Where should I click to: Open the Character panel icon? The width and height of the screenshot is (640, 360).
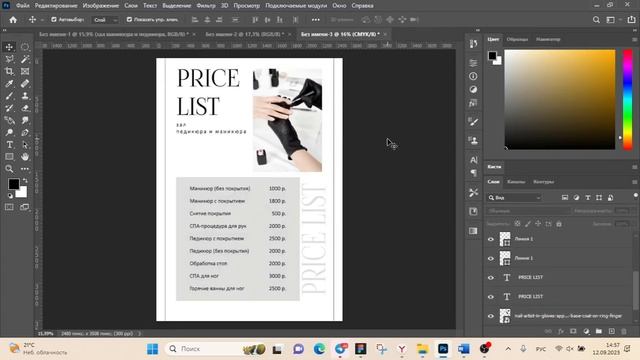(x=473, y=160)
